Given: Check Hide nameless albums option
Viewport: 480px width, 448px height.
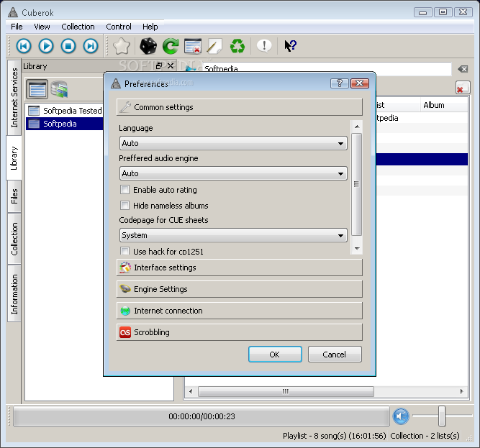Looking at the screenshot, I should (125, 205).
